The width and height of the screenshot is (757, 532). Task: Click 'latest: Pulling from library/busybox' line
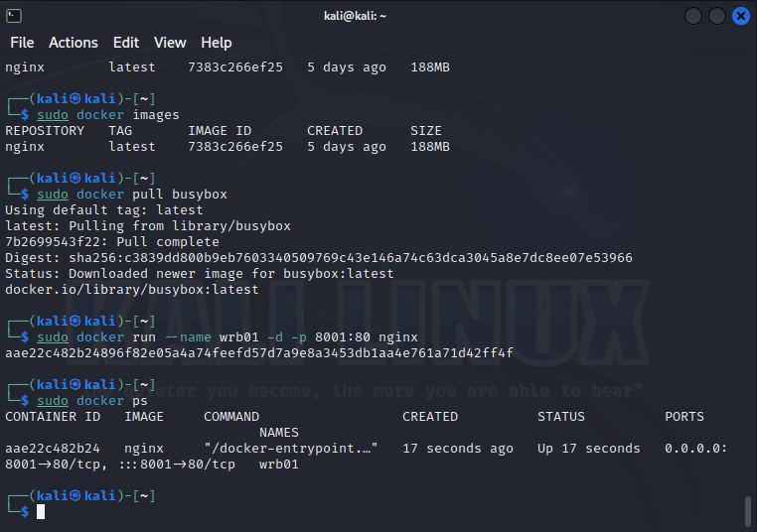coord(148,226)
